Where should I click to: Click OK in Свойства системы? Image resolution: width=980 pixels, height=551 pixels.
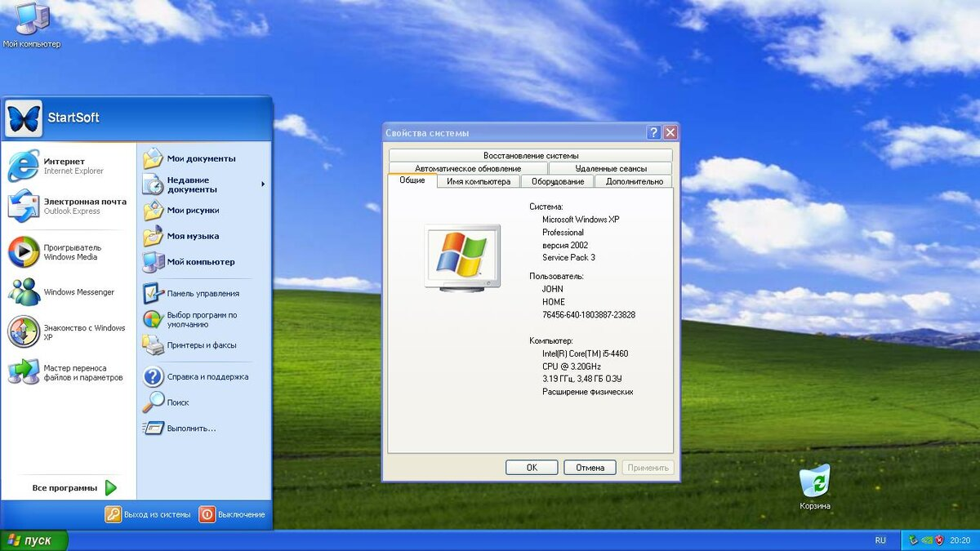(532, 468)
